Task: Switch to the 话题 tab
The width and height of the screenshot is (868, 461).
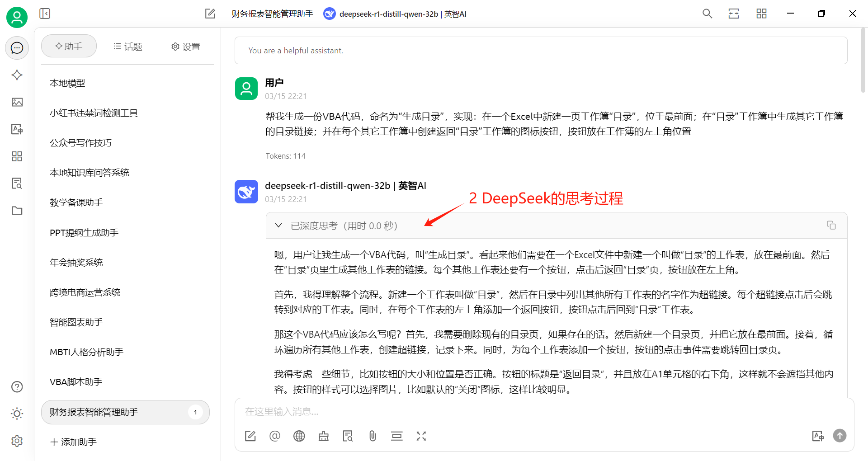Action: (128, 47)
